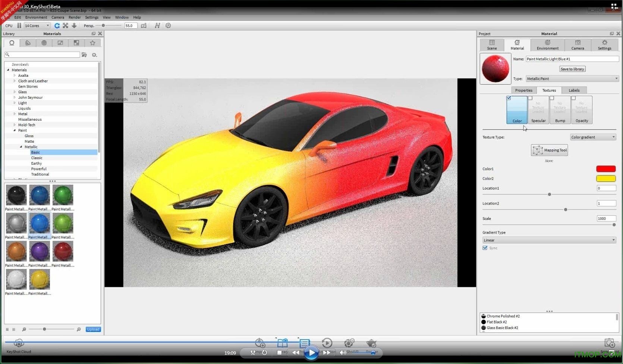Open the Texture Type dropdown
The height and width of the screenshot is (364, 623).
(x=593, y=137)
